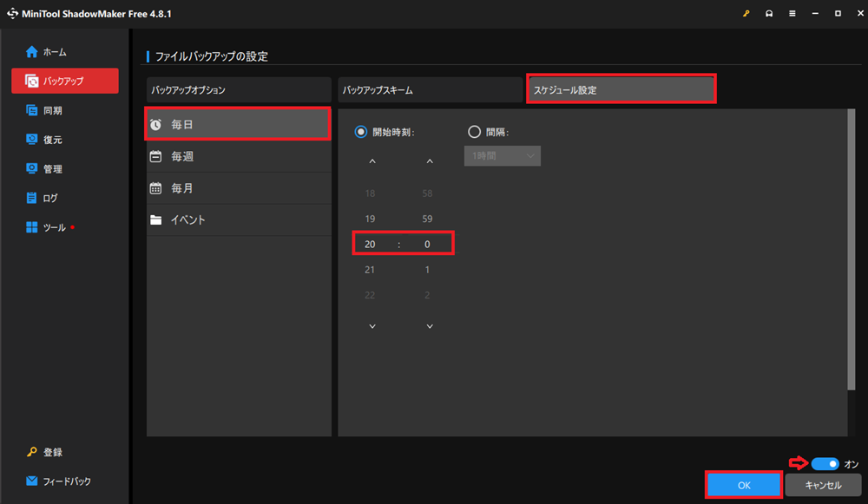Screen dimensions: 868x504
Task: Pick hour 19 in the time picker
Action: [370, 219]
